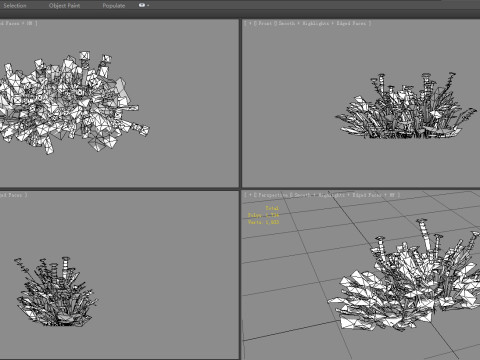Click the Perspective viewport view label
Viewport: 480px width, 360px height.
273,195
